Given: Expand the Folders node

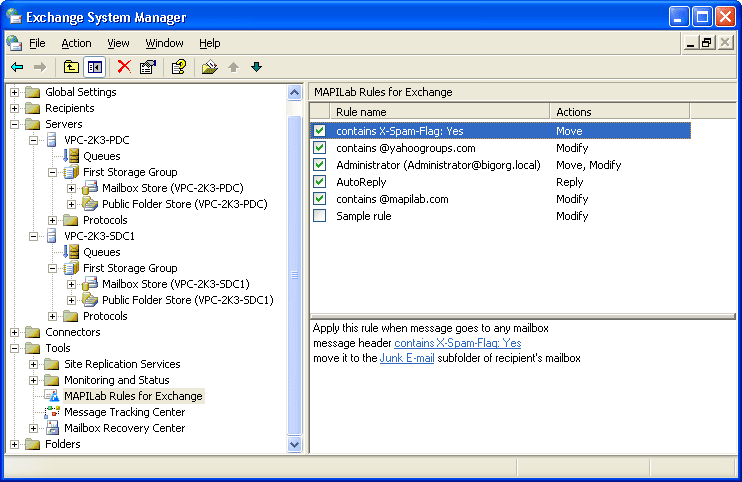Looking at the screenshot, I should pyautogui.click(x=15, y=444).
